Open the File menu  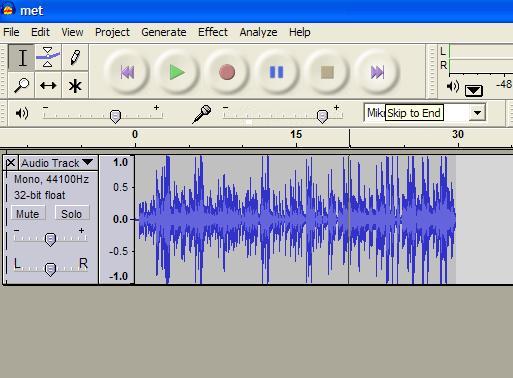(11, 32)
